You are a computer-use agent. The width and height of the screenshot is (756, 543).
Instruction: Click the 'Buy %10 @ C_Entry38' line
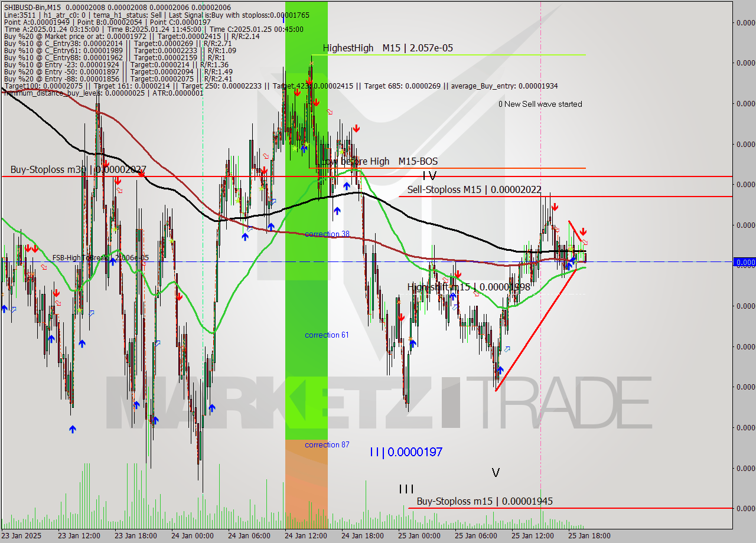(x=118, y=43)
